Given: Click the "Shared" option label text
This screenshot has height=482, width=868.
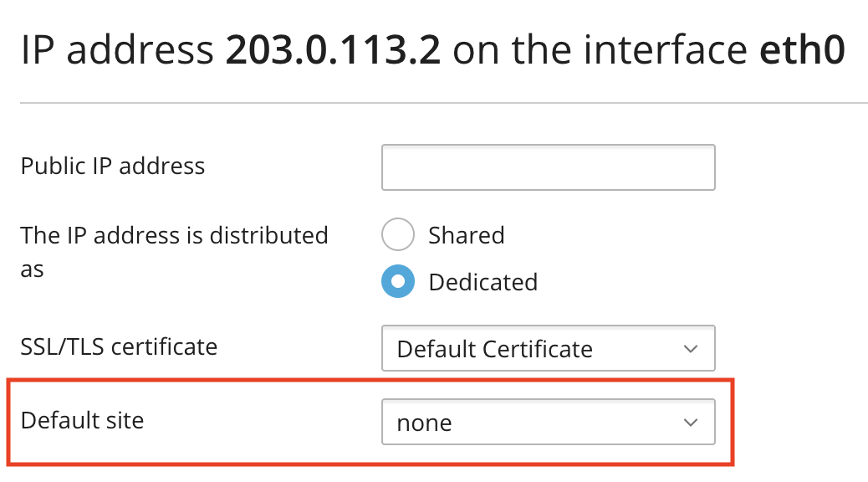Looking at the screenshot, I should tap(466, 235).
